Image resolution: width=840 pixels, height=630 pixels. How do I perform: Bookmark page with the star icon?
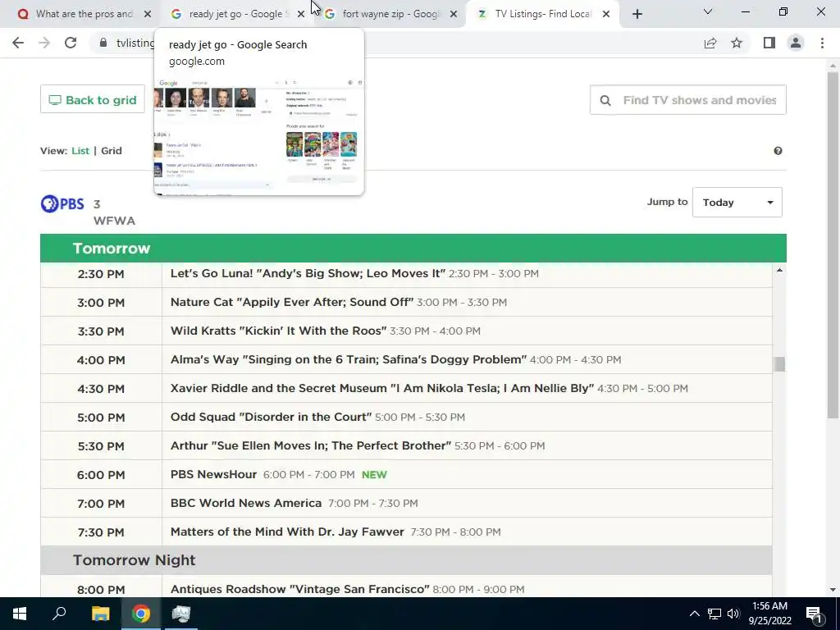point(737,43)
